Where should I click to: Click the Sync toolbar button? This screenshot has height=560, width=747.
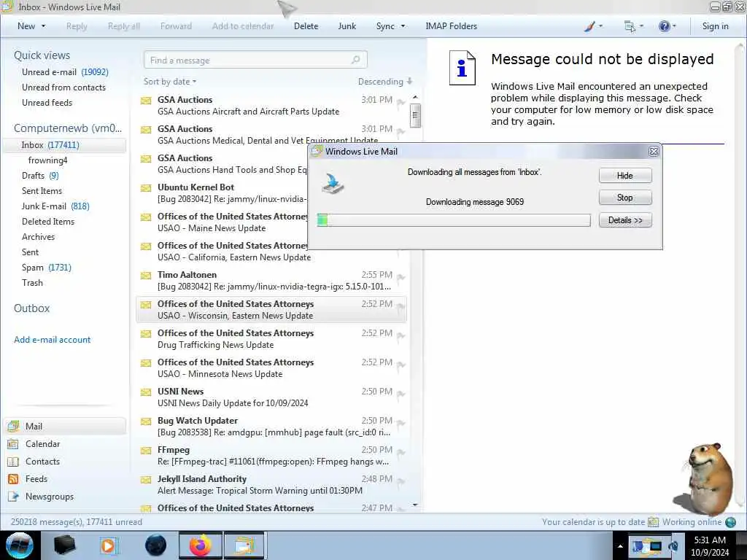pos(385,26)
